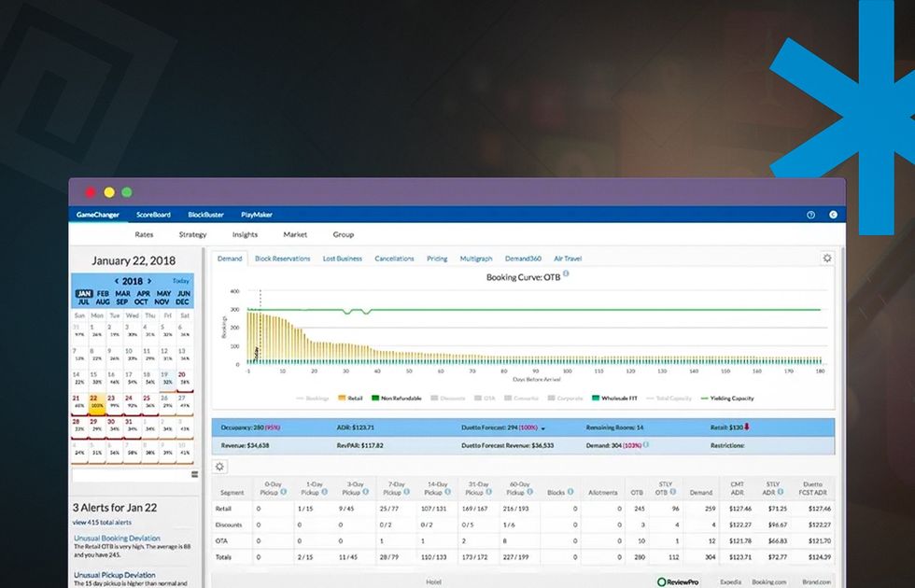This screenshot has height=588, width=915.
Task: Toggle Bookings series in chart legend
Action: click(313, 399)
